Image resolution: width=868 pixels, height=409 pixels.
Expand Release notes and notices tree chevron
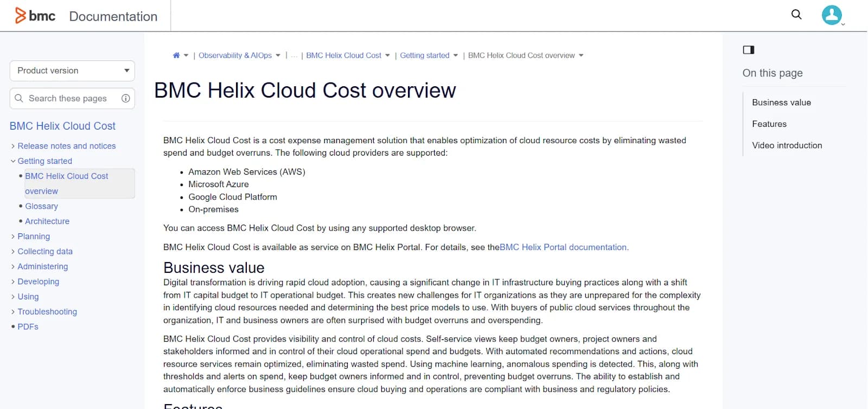[13, 146]
